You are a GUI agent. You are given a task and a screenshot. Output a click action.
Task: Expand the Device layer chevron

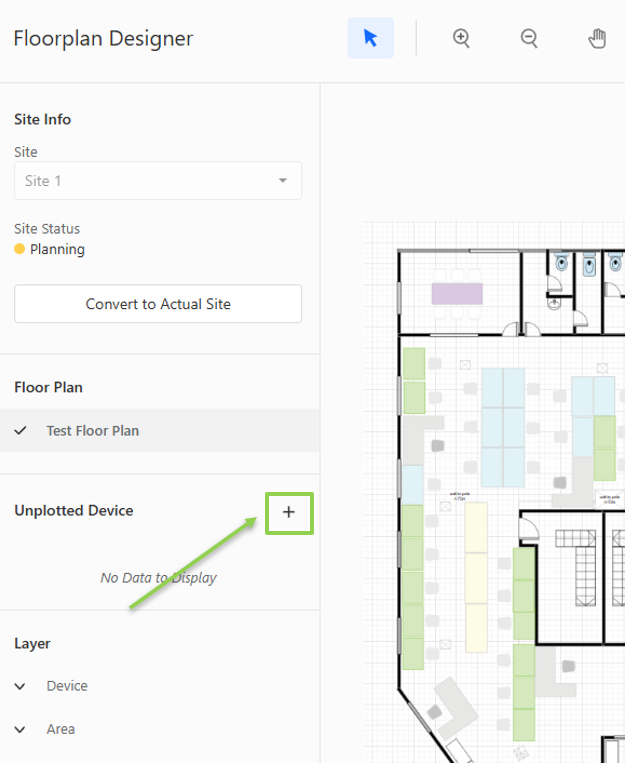coord(21,686)
